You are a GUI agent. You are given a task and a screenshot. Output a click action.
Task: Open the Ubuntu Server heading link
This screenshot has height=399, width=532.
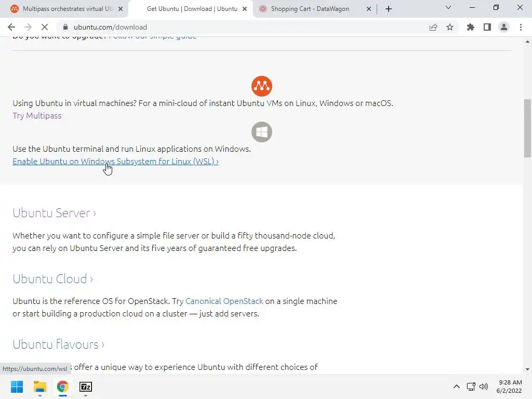point(54,213)
